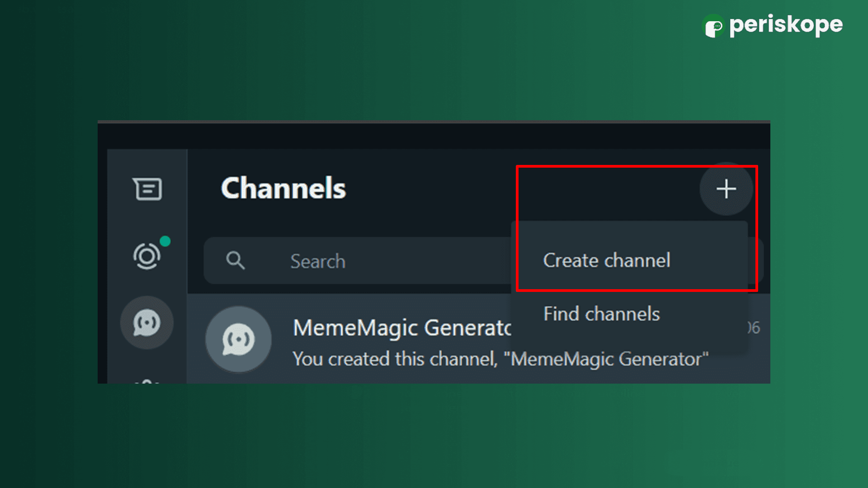Choose Find channels from the menu

[601, 314]
